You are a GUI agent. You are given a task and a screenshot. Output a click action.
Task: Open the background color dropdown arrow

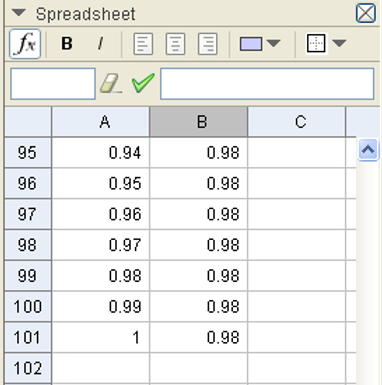[274, 43]
